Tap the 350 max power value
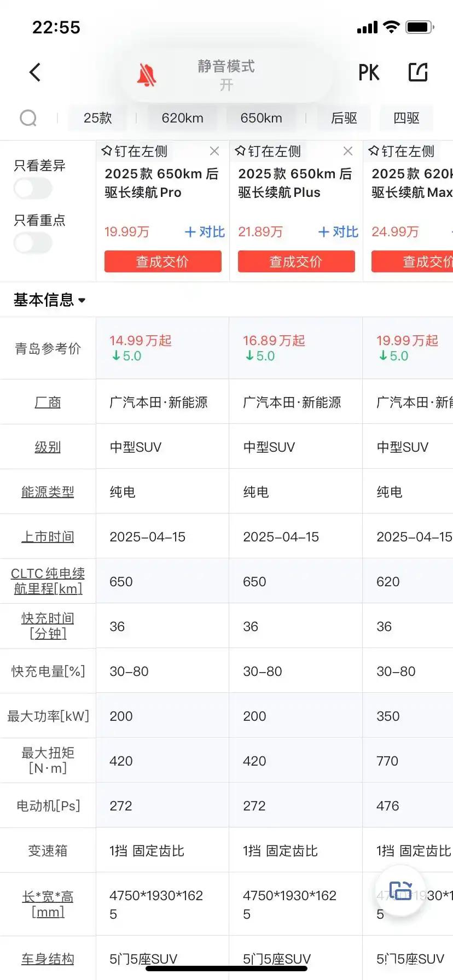The width and height of the screenshot is (453, 980). pyautogui.click(x=388, y=716)
